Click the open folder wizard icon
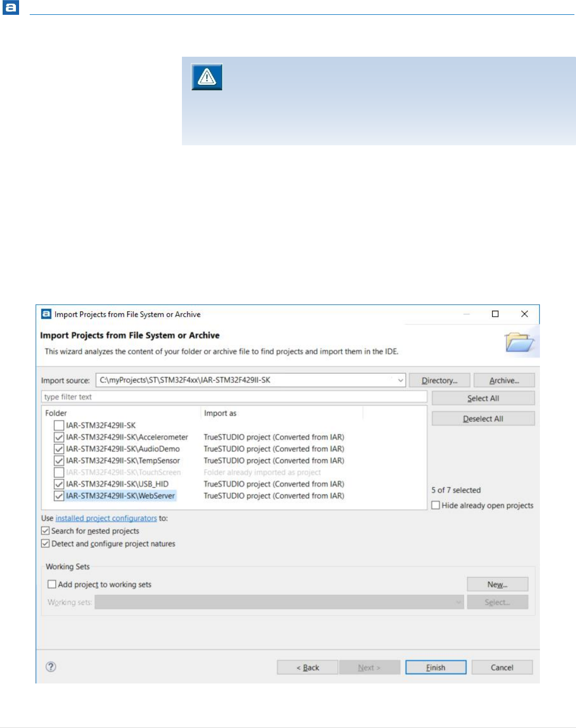 click(x=519, y=342)
